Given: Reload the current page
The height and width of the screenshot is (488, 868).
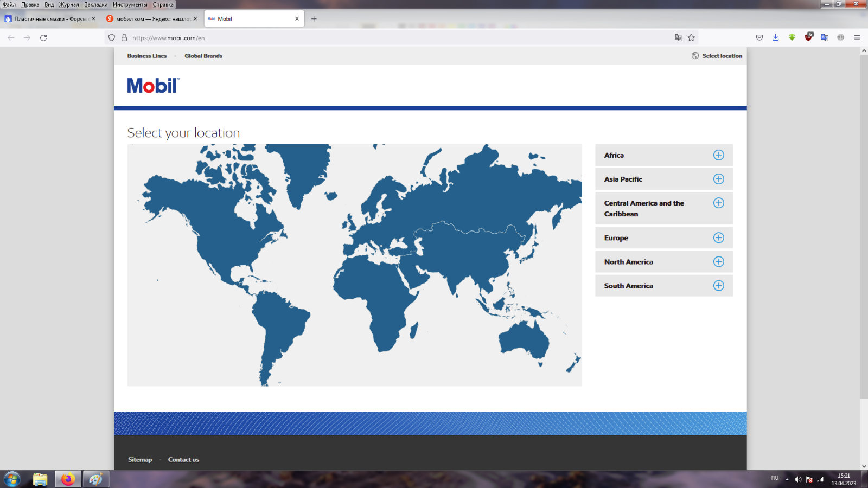Looking at the screenshot, I should [x=43, y=37].
